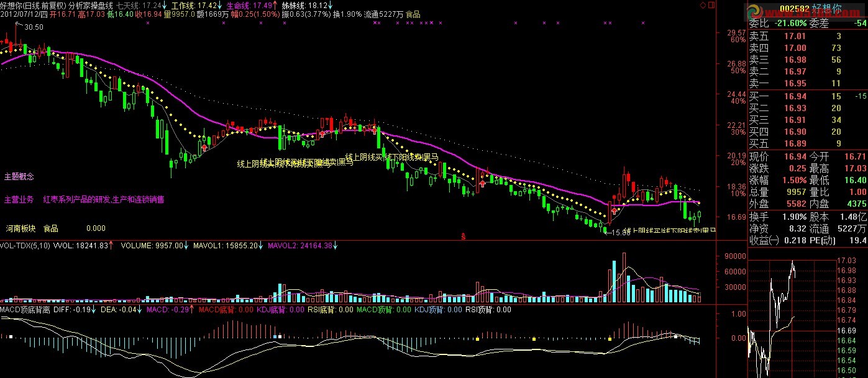Click the KDJ底背: 0.00 value
Viewport: 868px width, 378px height.
(281, 309)
